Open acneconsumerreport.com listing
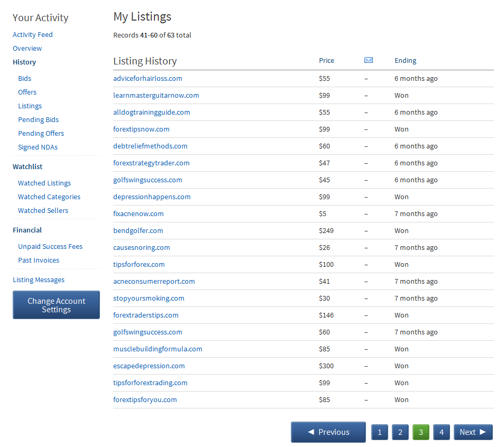This screenshot has width=504, height=447. (x=154, y=282)
